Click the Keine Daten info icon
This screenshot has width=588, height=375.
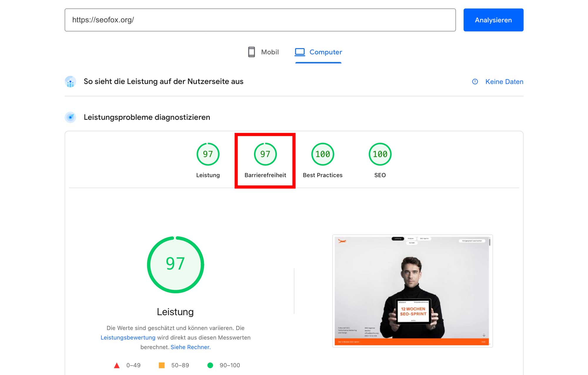[475, 82]
